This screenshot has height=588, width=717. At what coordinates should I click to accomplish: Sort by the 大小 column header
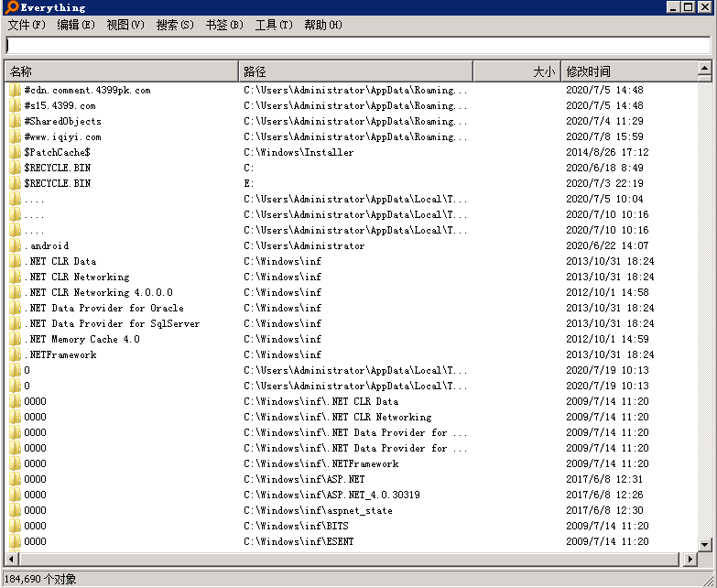516,71
